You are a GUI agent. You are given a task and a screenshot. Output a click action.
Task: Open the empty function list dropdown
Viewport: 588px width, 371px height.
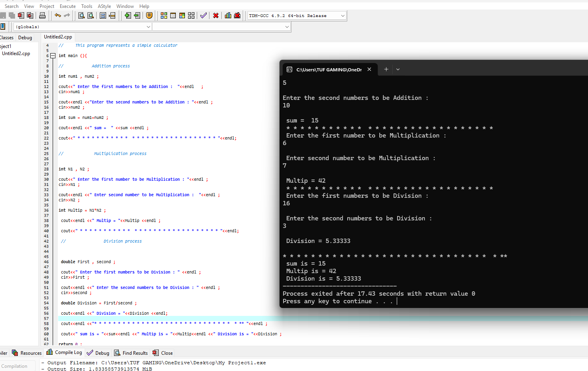221,27
